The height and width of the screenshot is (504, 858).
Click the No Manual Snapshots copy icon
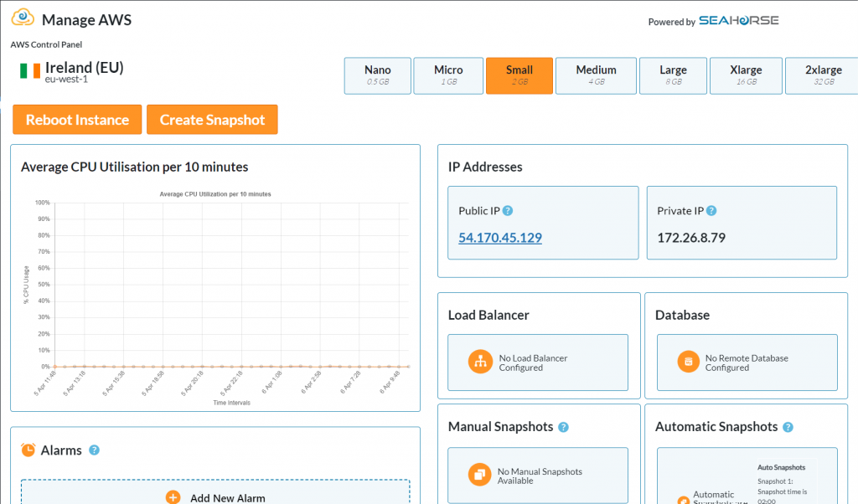point(479,475)
